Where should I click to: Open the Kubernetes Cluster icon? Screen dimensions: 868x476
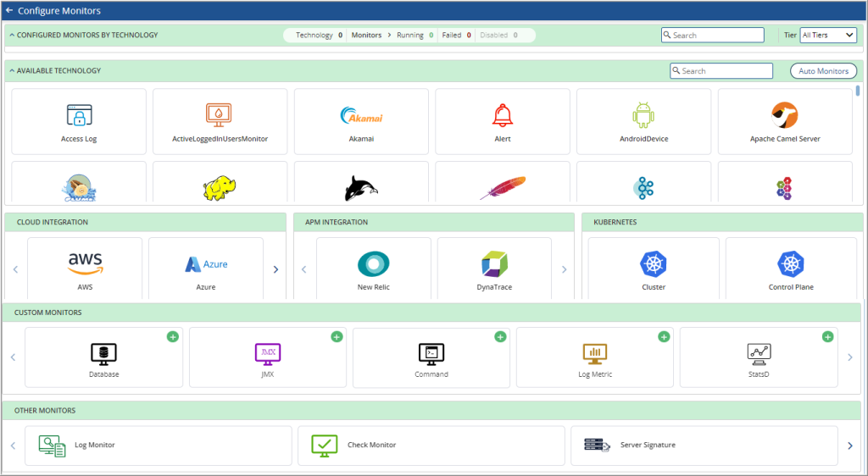[x=654, y=264]
